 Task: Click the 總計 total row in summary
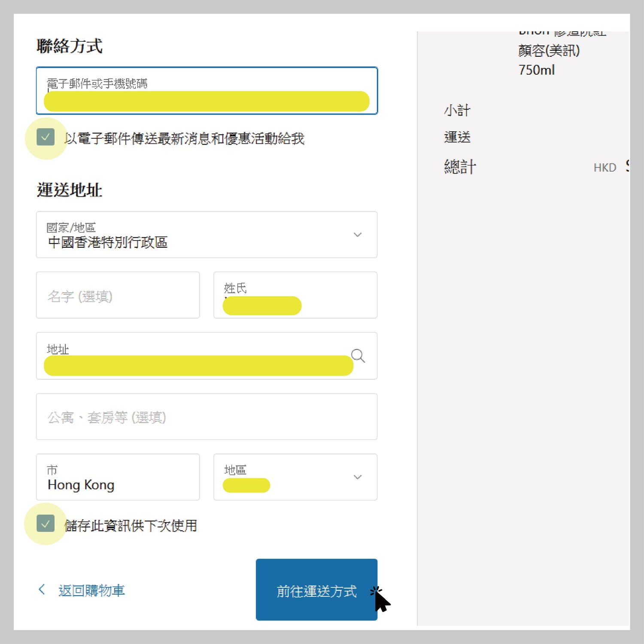tap(460, 167)
